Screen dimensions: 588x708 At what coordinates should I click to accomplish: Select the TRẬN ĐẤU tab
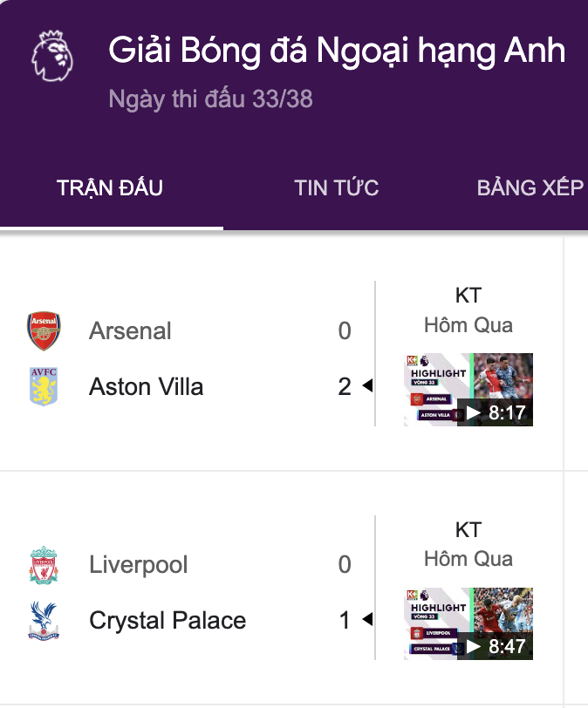pyautogui.click(x=109, y=187)
